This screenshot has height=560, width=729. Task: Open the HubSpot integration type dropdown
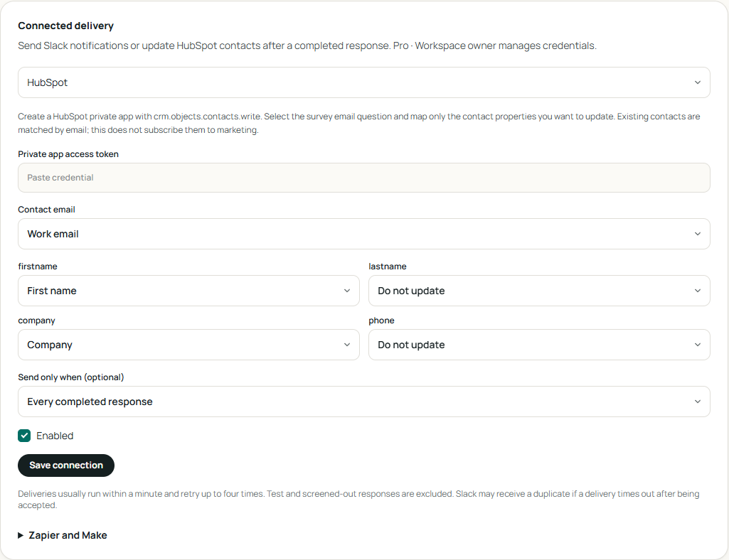[x=363, y=82]
